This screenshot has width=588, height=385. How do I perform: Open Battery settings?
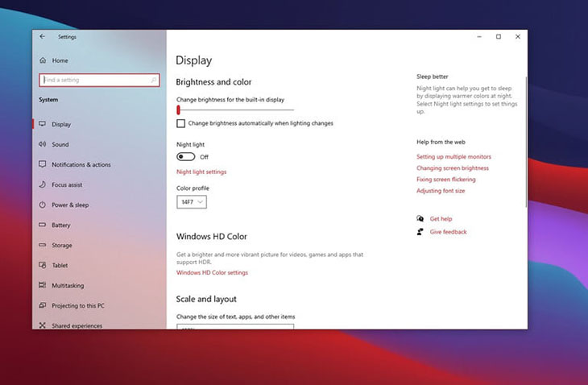coord(60,225)
